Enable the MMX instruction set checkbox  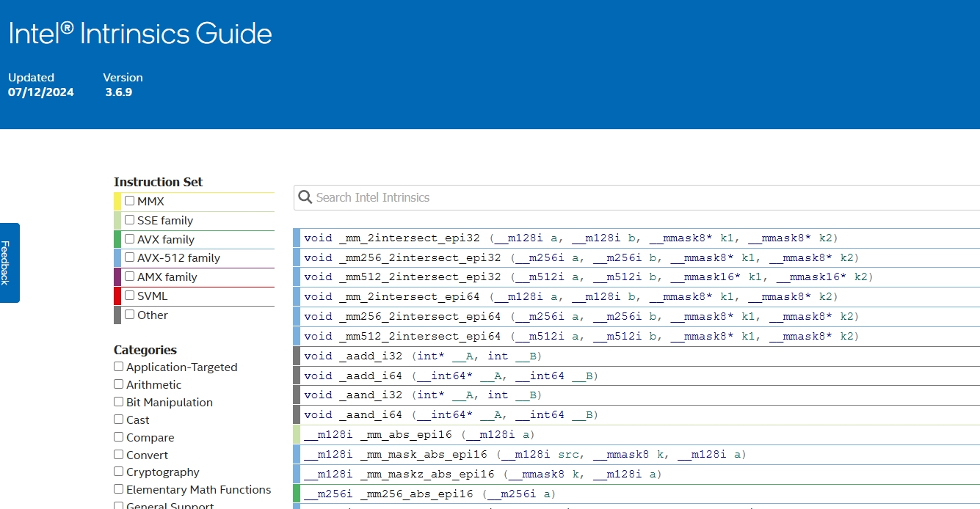[x=130, y=201]
